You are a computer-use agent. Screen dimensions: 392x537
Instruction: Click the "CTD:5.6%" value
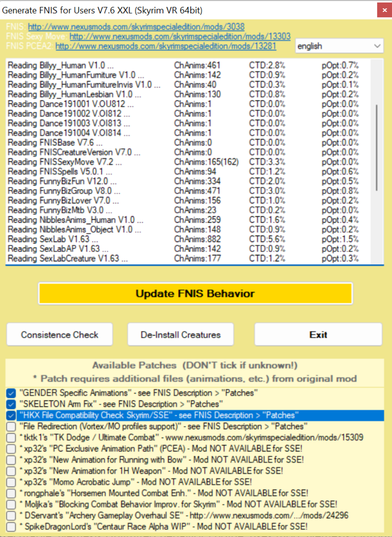267,239
